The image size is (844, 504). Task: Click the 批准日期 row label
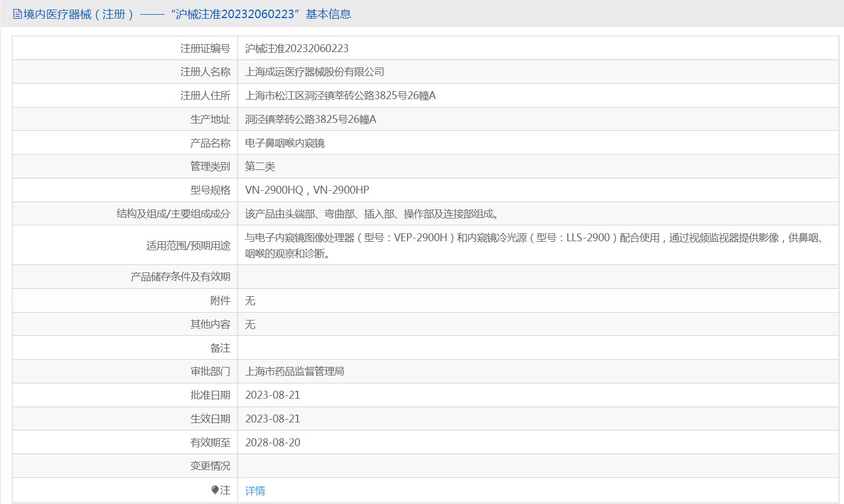click(x=210, y=395)
